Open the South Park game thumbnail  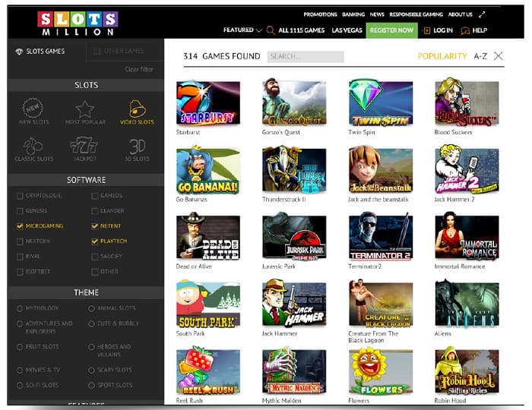[208, 304]
